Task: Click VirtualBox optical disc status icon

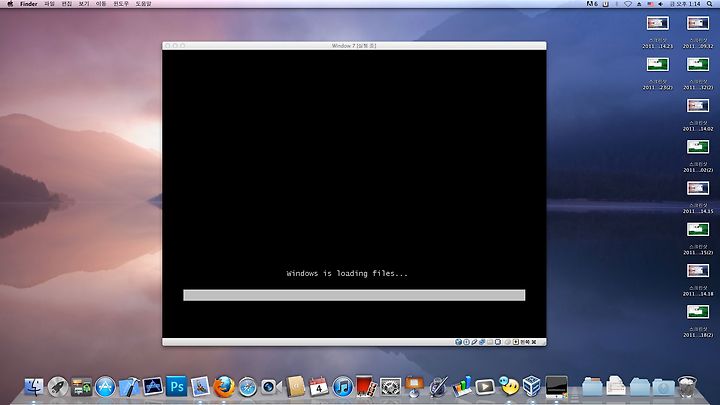Action: [x=466, y=342]
